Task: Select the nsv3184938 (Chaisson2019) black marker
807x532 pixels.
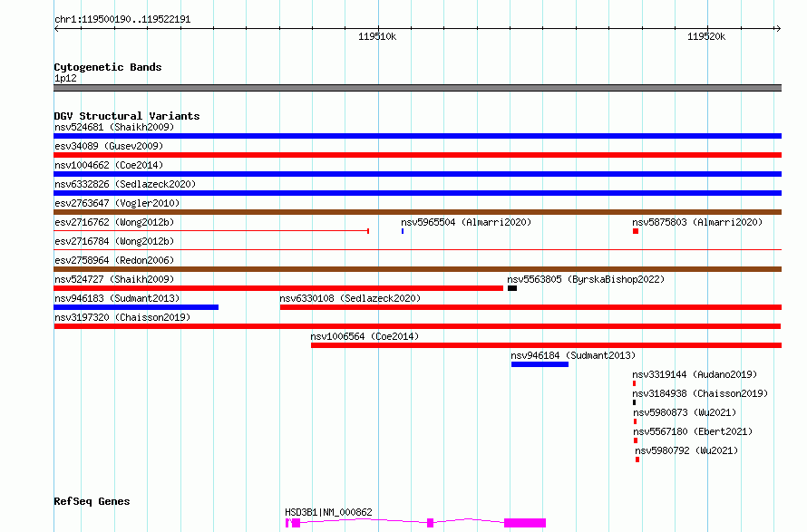Action: pyautogui.click(x=634, y=402)
